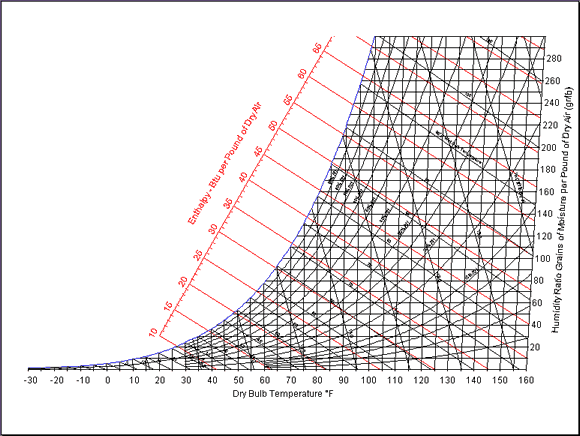Click the red 'Enthalpy - Btu per Pound of Dry Air' label
580x436 pixels.
click(225, 163)
